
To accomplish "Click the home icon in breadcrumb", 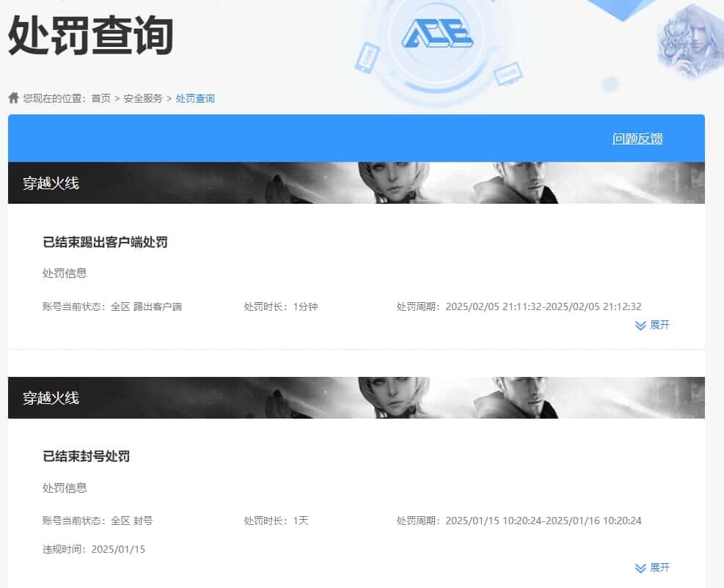I will (x=13, y=98).
